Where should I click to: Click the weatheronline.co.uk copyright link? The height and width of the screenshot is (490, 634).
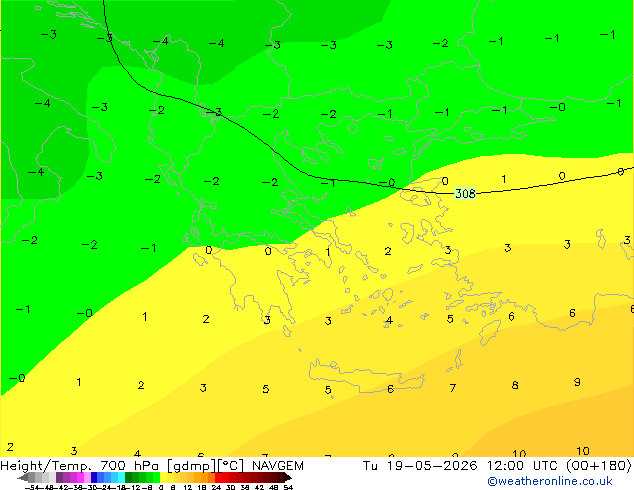click(550, 481)
